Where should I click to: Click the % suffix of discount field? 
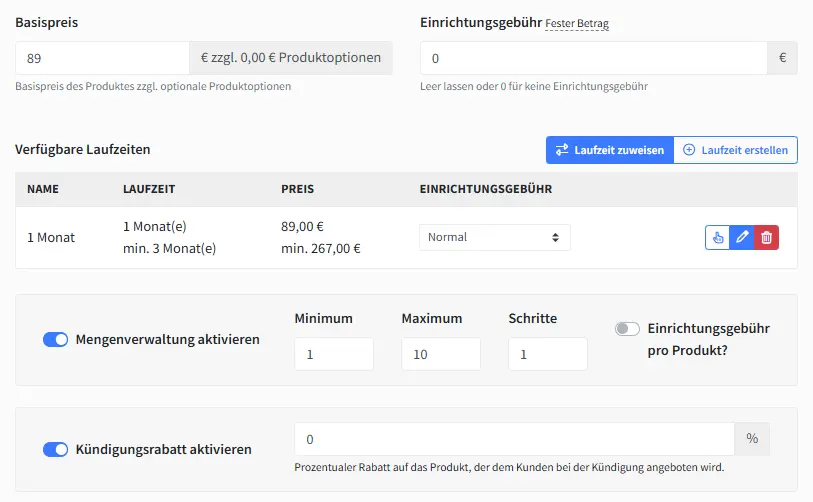[x=752, y=439]
